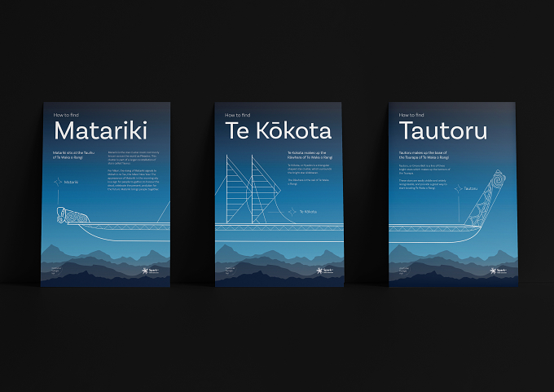
Task: Click the Spark logo on Te Kōkota poster
Action: [x=325, y=271]
